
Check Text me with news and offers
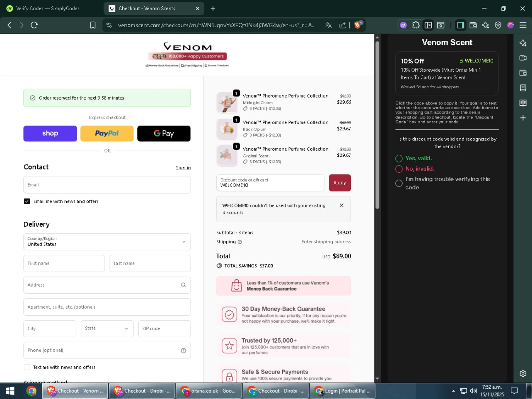click(x=27, y=367)
